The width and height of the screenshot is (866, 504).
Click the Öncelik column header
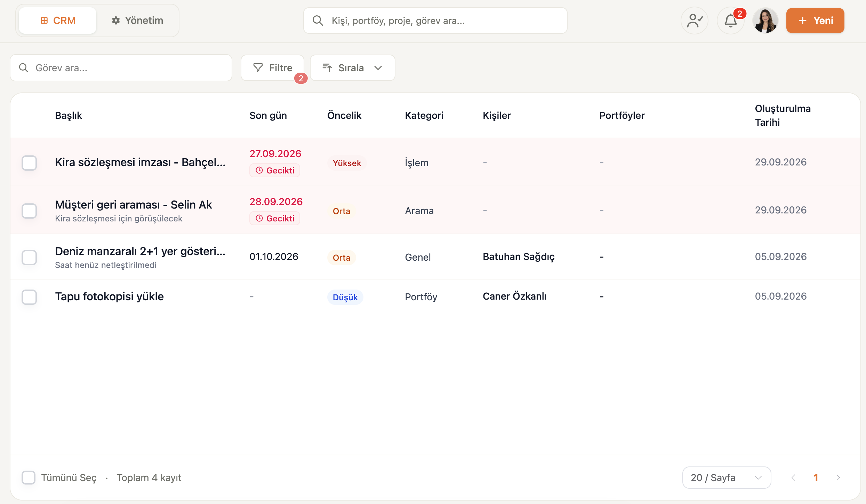pyautogui.click(x=344, y=115)
